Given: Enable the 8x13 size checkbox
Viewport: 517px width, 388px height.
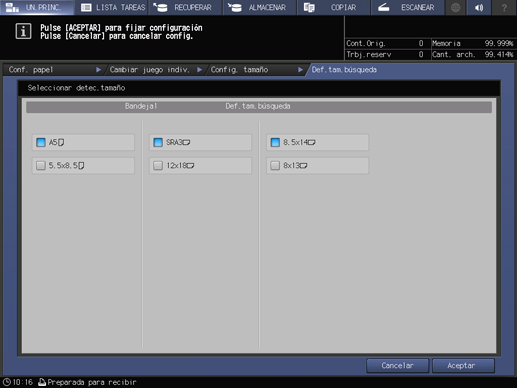Looking at the screenshot, I should pyautogui.click(x=275, y=166).
